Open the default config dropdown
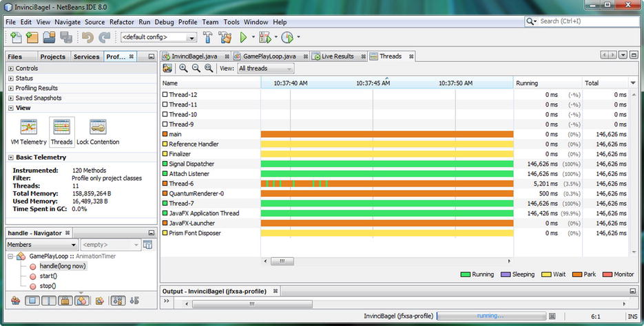The height and width of the screenshot is (326, 644). 158,37
